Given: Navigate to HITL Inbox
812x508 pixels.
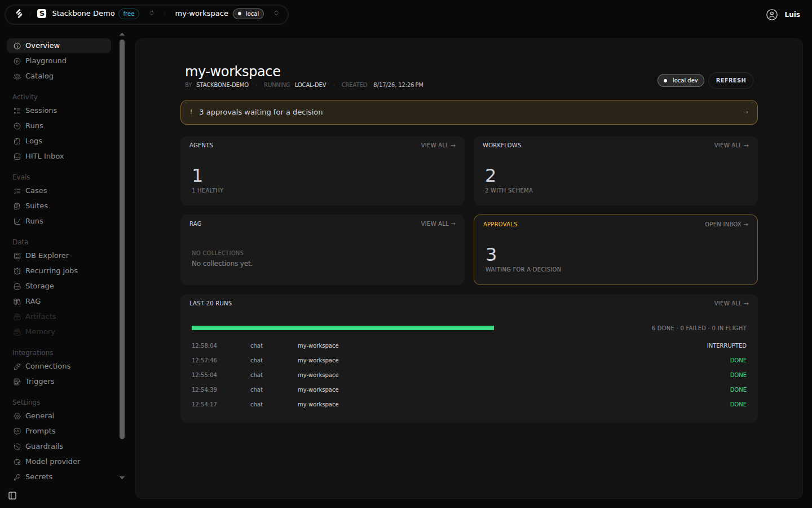Looking at the screenshot, I should 59,156.
